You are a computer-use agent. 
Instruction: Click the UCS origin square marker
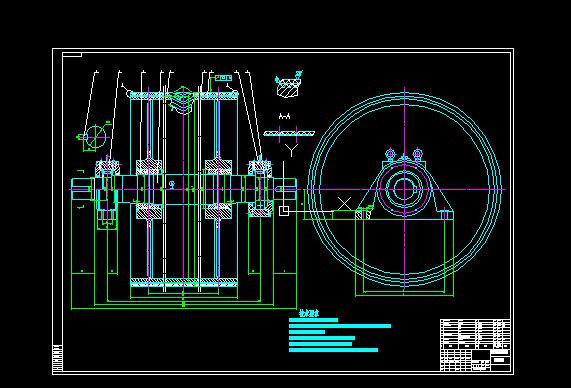284,211
